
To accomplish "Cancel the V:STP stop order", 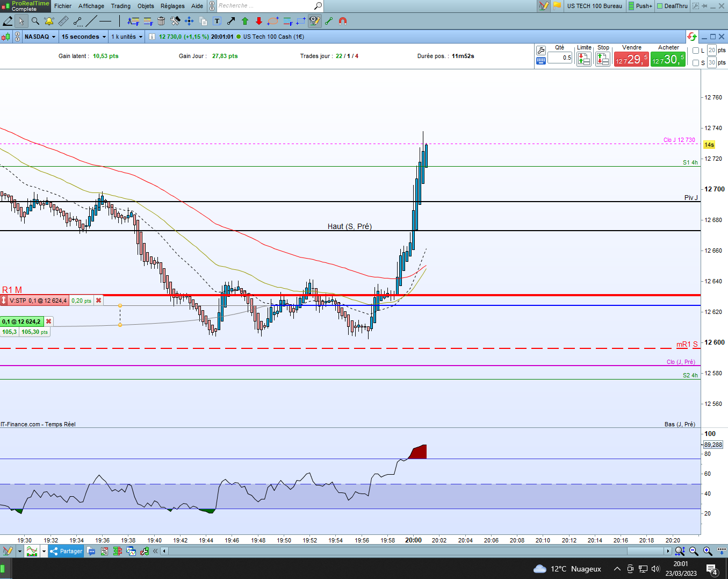I will tap(98, 301).
